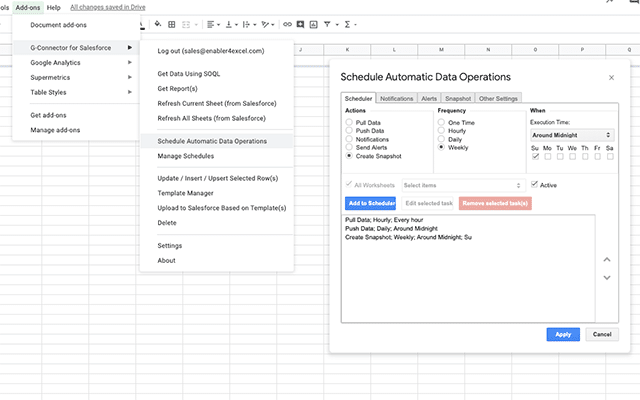The height and width of the screenshot is (400, 640).
Task: Toggle the Active checkbox
Action: (534, 184)
